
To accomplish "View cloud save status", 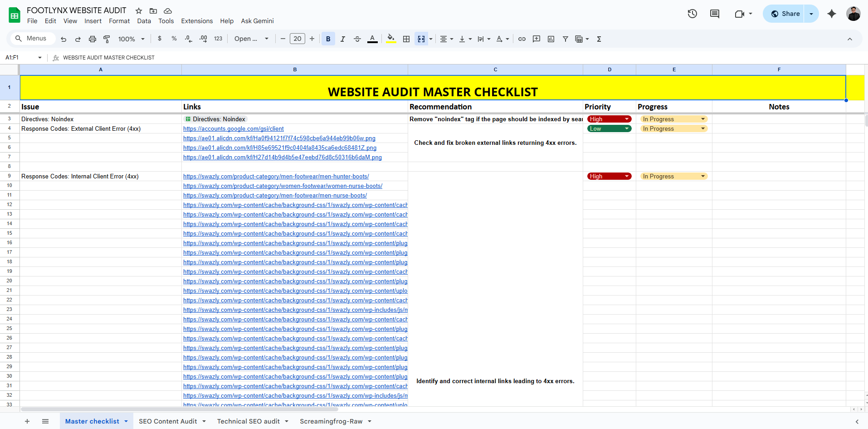I will [x=168, y=11].
